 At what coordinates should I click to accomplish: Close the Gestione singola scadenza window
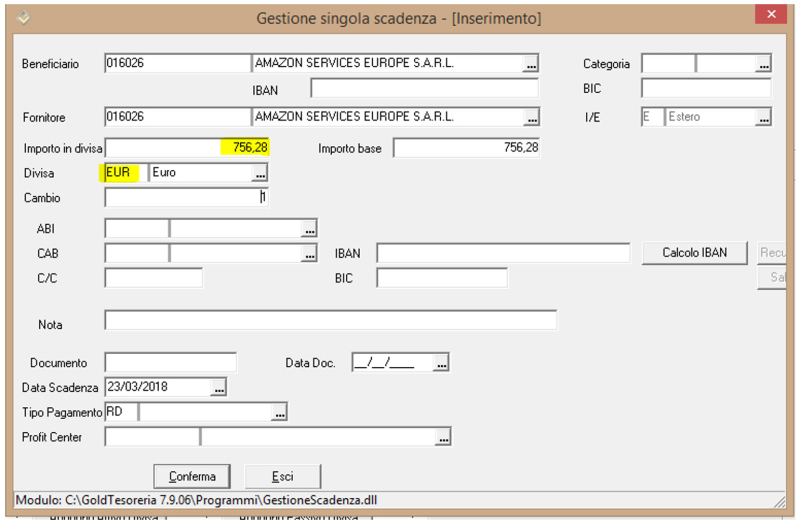click(x=769, y=16)
